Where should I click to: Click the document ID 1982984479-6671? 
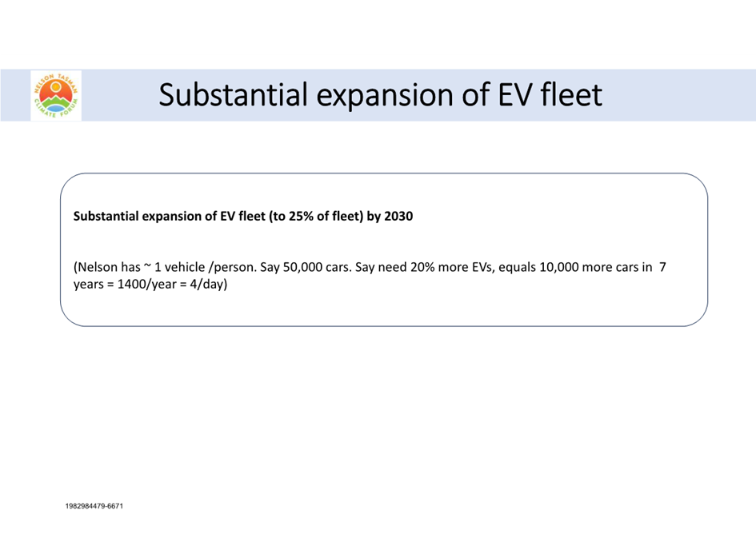click(94, 506)
